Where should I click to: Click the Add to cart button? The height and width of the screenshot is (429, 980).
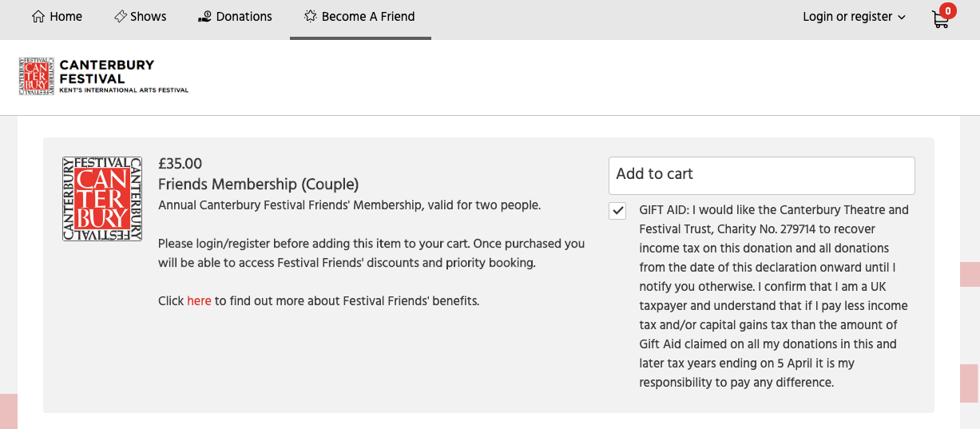tap(762, 175)
